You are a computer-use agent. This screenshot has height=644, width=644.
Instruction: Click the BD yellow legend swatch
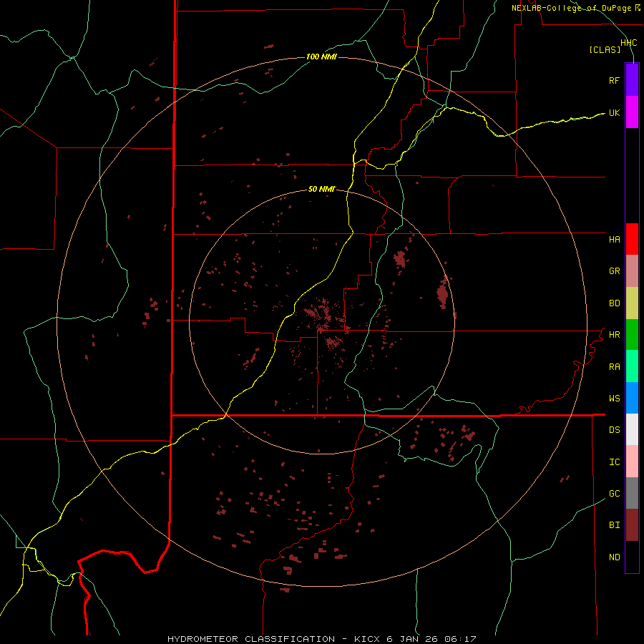point(632,303)
